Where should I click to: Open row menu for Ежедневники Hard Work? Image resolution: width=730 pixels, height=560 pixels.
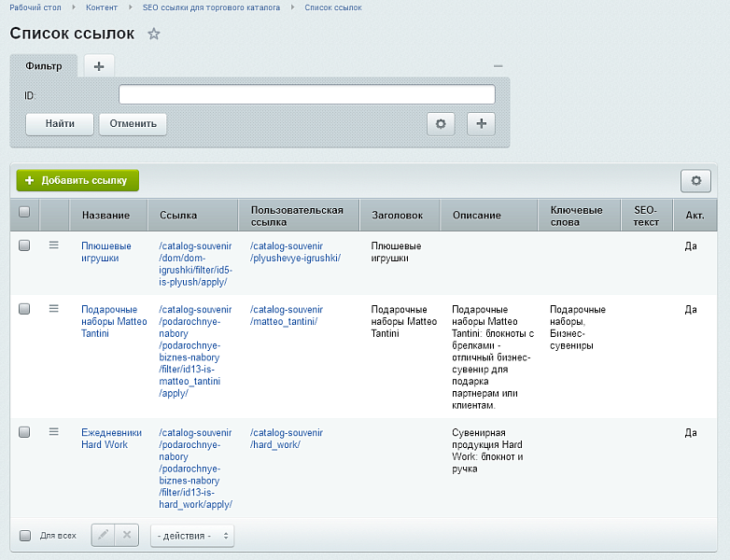coord(54,432)
